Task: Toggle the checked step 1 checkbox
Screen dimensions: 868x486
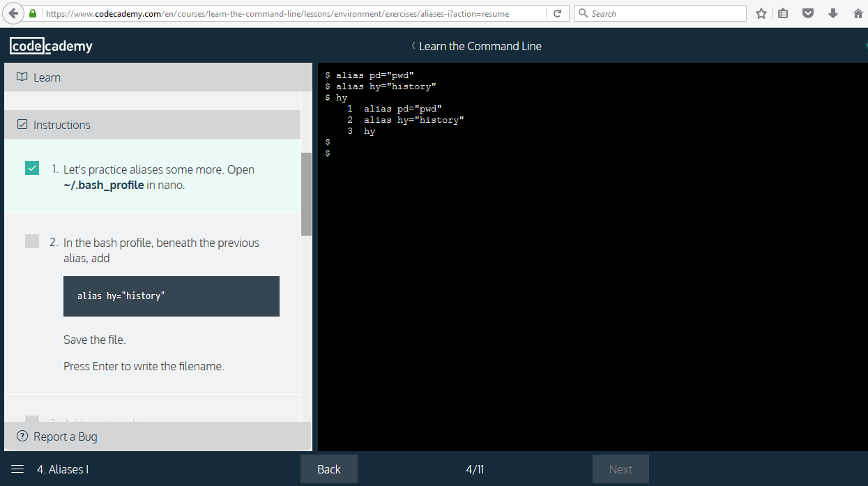Action: [x=32, y=168]
